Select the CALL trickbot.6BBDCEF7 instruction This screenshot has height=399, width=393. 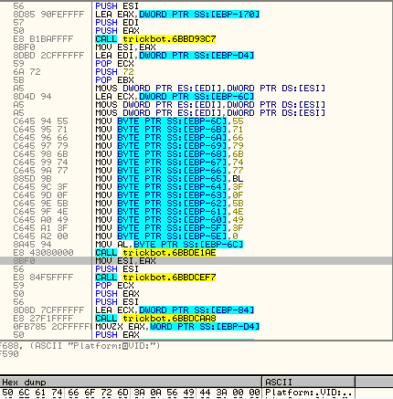point(156,277)
